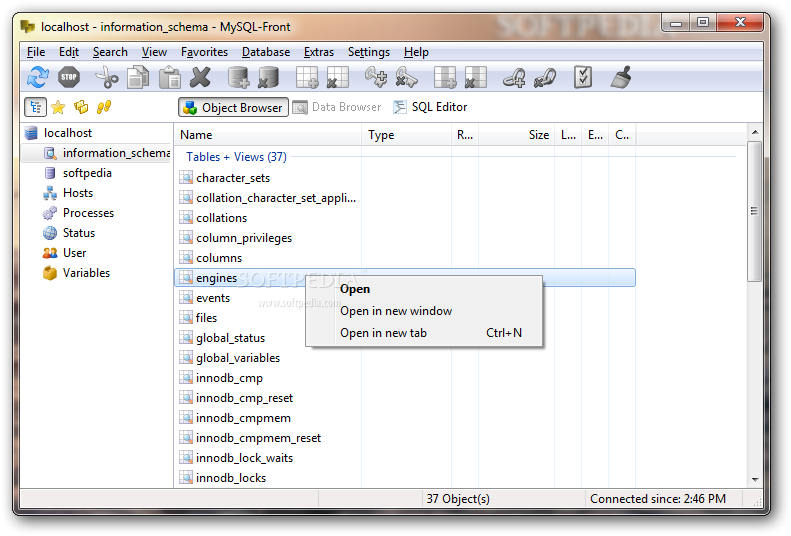
Task: Click the Copy pages icon
Action: (x=138, y=77)
